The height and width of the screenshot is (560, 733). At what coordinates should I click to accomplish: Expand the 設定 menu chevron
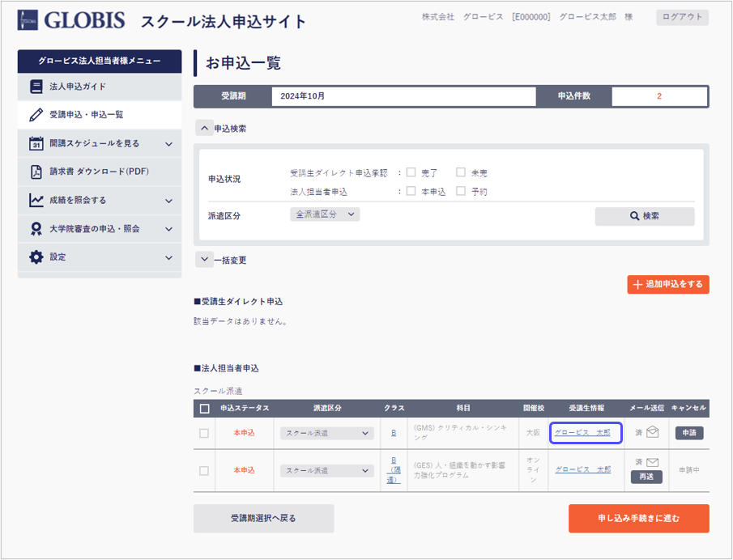[168, 258]
